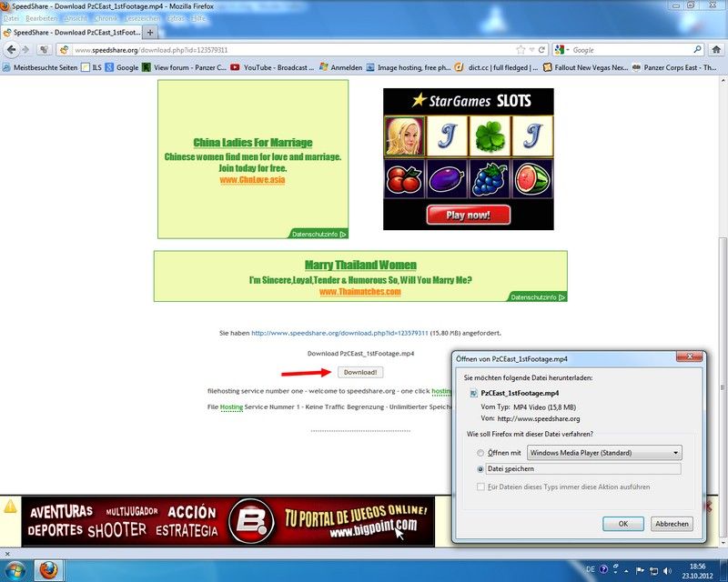The height and width of the screenshot is (582, 728).
Task: Open the network tray icon
Action: pos(653,570)
